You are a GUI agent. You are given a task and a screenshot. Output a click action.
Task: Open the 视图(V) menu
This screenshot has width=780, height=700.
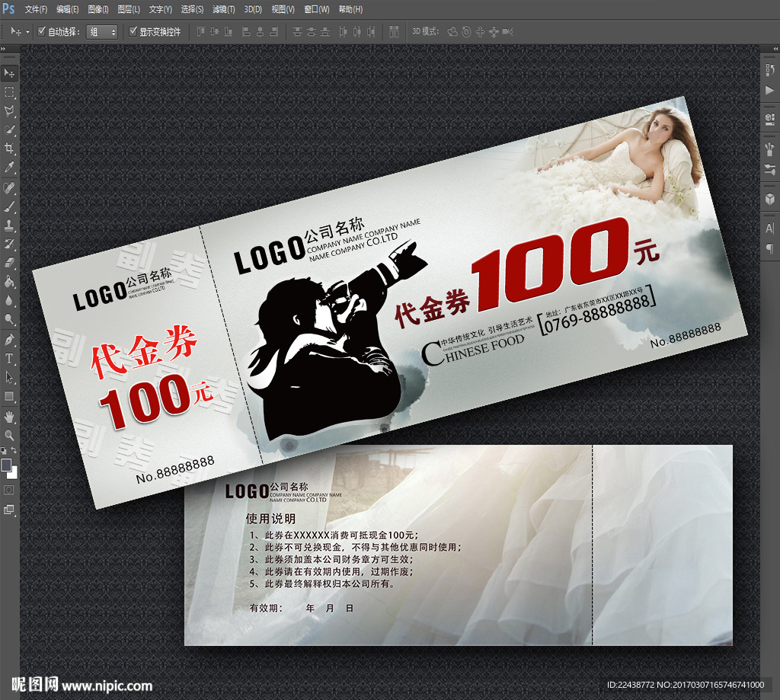click(283, 9)
